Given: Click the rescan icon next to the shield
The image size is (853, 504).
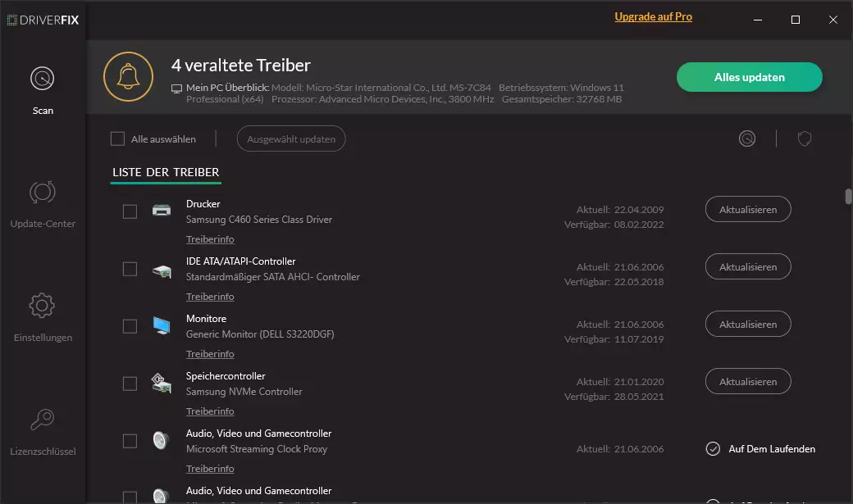Looking at the screenshot, I should pos(747,138).
